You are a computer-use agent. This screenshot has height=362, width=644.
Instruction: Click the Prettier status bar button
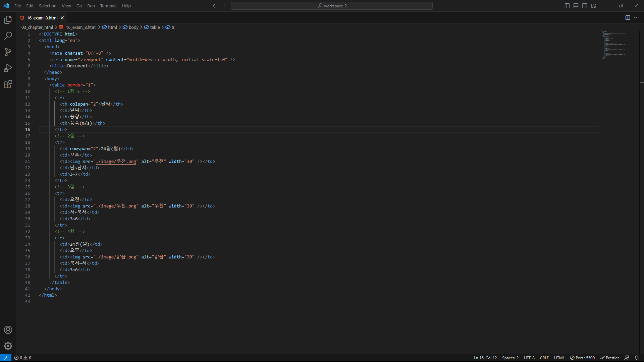tap(609, 358)
